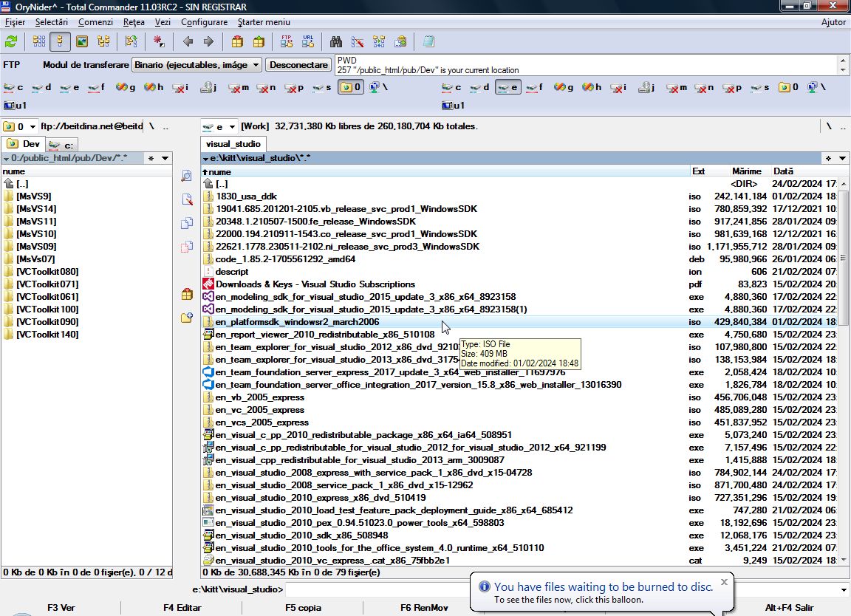851x616 pixels.
Task: Click the magnifier View icon in the middle bar
Action: click(x=187, y=176)
